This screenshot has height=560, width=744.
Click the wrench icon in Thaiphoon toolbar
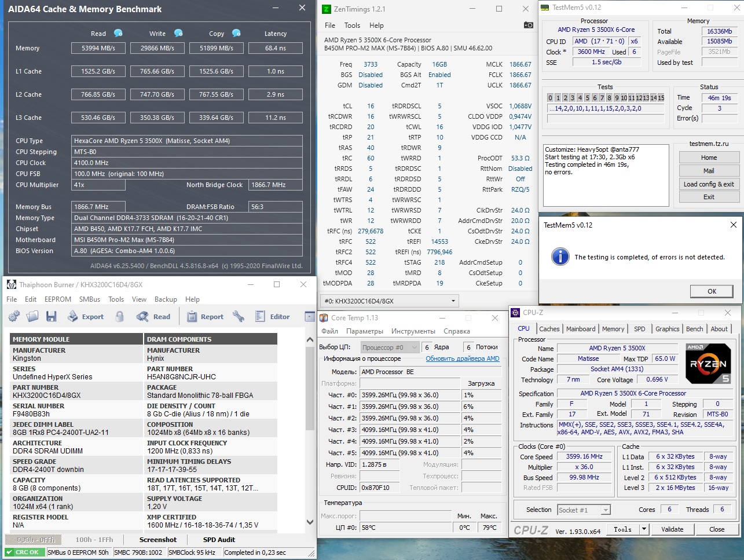(x=238, y=316)
